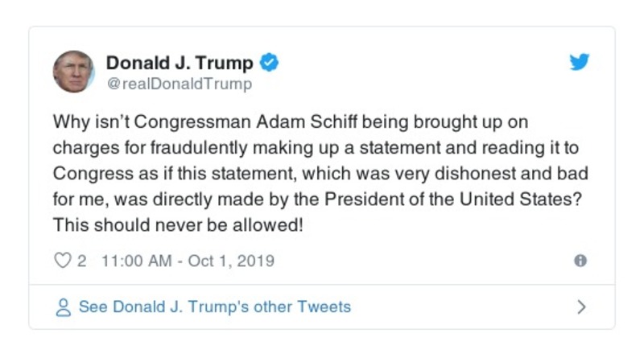The height and width of the screenshot is (358, 644).
Task: Click the Twitter bird logo
Action: (x=580, y=63)
